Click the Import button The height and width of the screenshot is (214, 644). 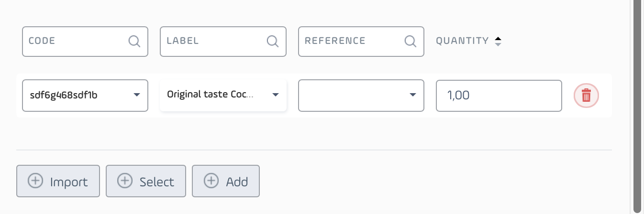pyautogui.click(x=58, y=181)
